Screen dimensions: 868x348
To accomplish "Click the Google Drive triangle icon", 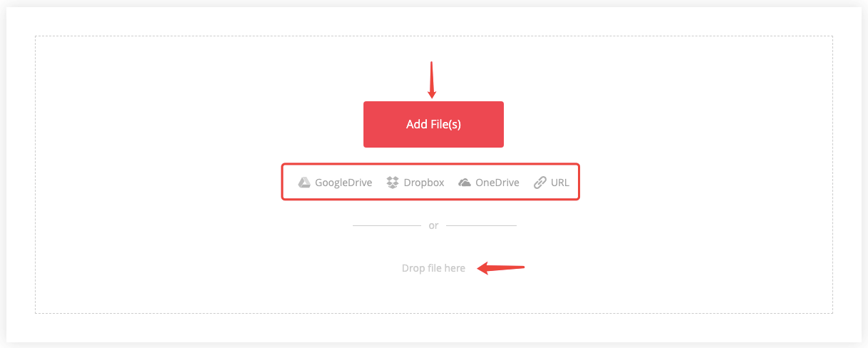I will 304,183.
